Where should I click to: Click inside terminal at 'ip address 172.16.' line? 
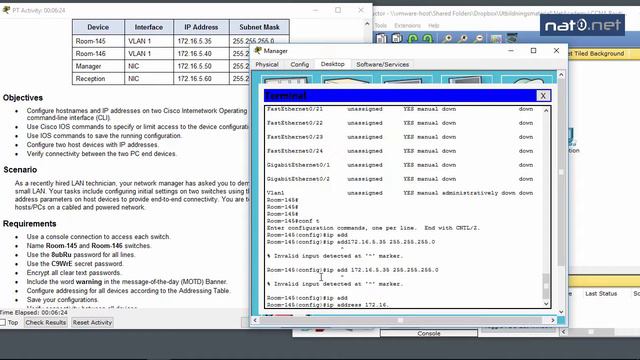(x=328, y=305)
